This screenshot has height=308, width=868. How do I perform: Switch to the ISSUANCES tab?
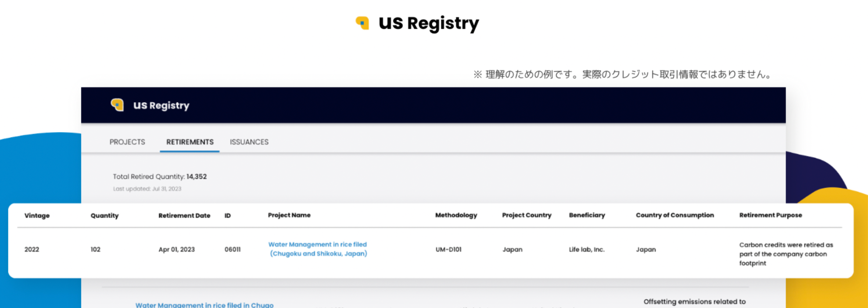click(249, 142)
